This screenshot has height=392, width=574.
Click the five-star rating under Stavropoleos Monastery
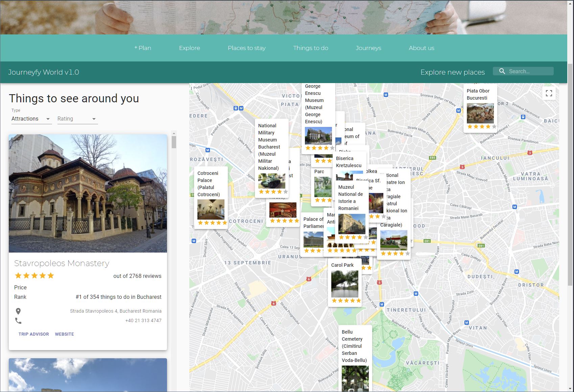click(34, 276)
